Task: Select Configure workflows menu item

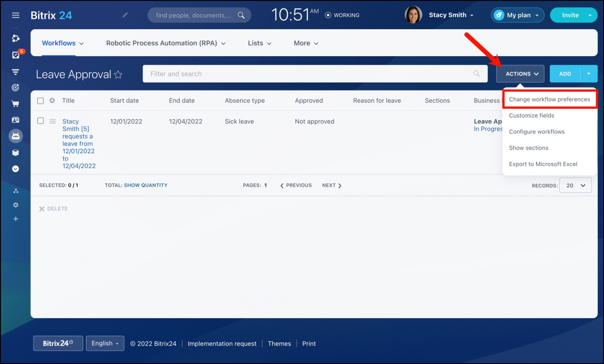Action: [537, 132]
